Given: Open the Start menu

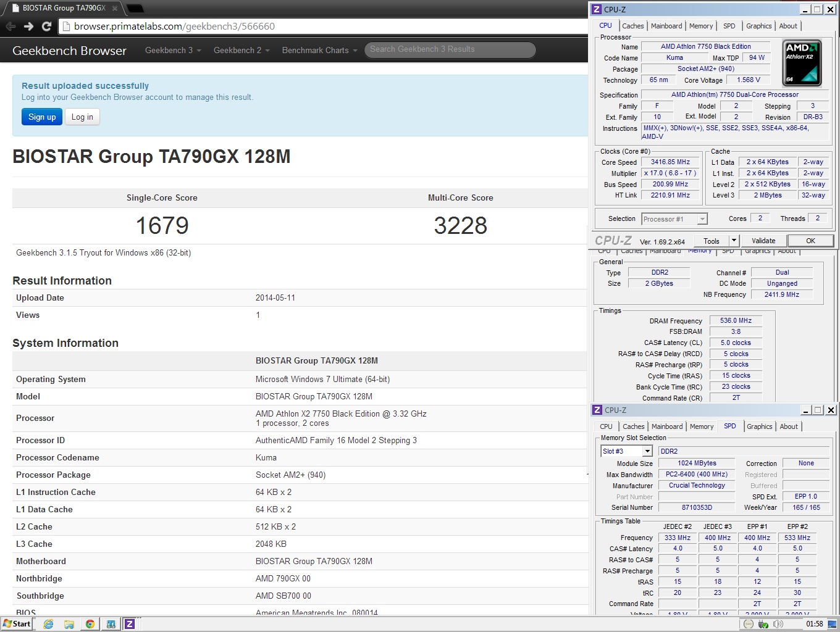Looking at the screenshot, I should click(17, 624).
